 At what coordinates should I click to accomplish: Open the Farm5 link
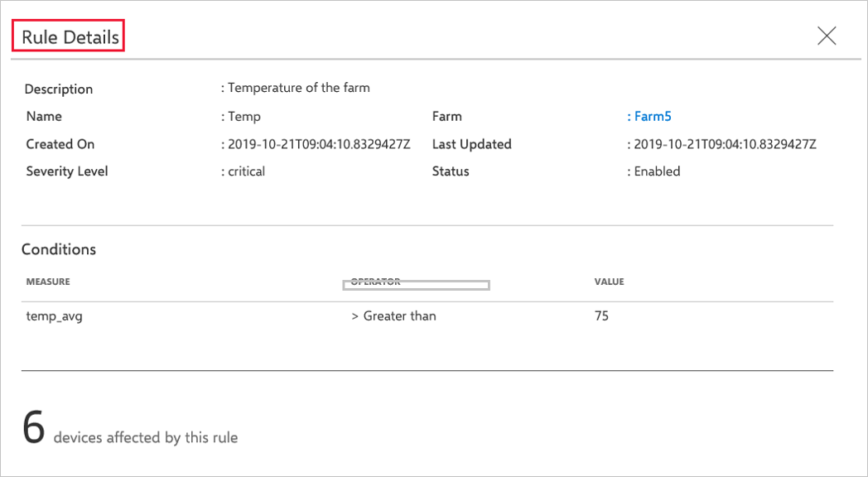pos(653,116)
